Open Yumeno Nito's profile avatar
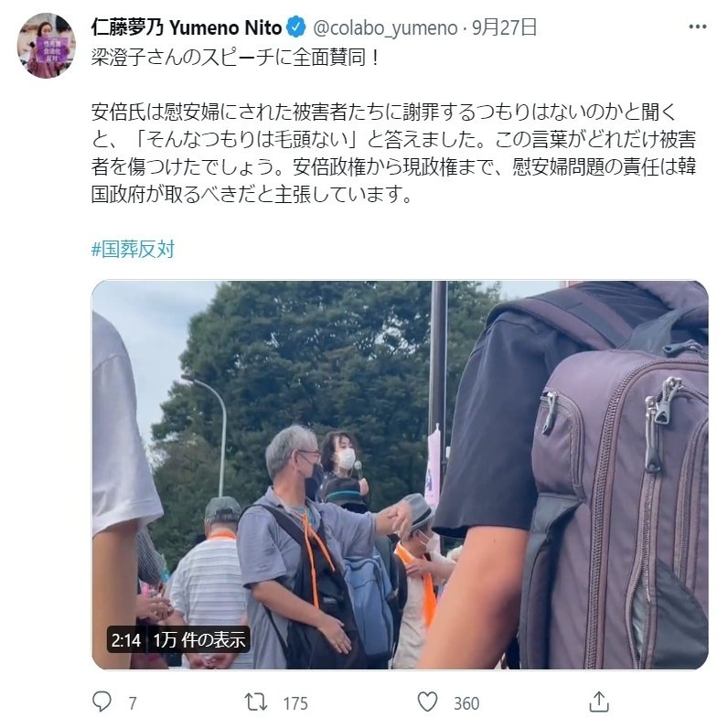This screenshot has height=728, width=728. click(46, 46)
